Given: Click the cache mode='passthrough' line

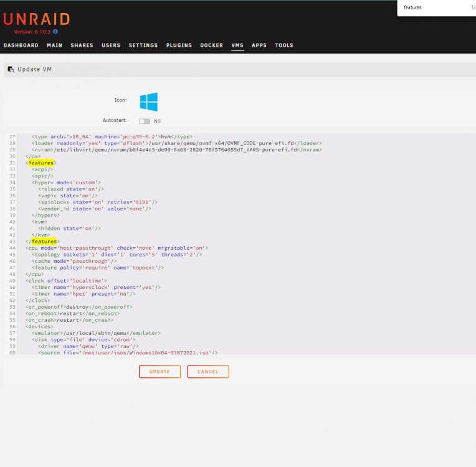Looking at the screenshot, I should tap(74, 261).
